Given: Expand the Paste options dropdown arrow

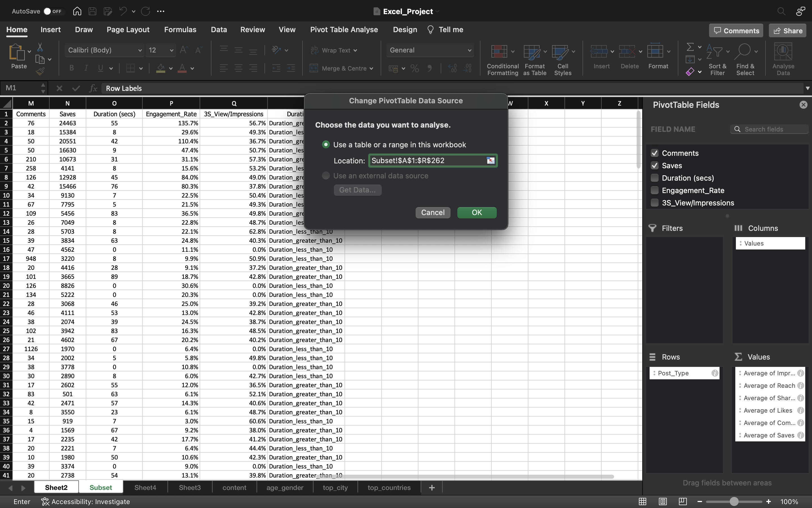Looking at the screenshot, I should coord(29,51).
